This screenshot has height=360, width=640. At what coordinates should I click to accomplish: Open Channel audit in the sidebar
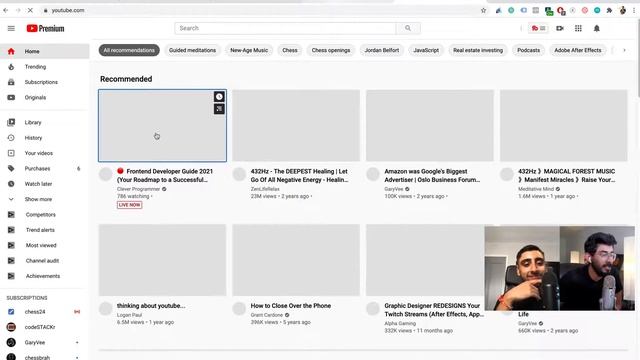pyautogui.click(x=44, y=261)
